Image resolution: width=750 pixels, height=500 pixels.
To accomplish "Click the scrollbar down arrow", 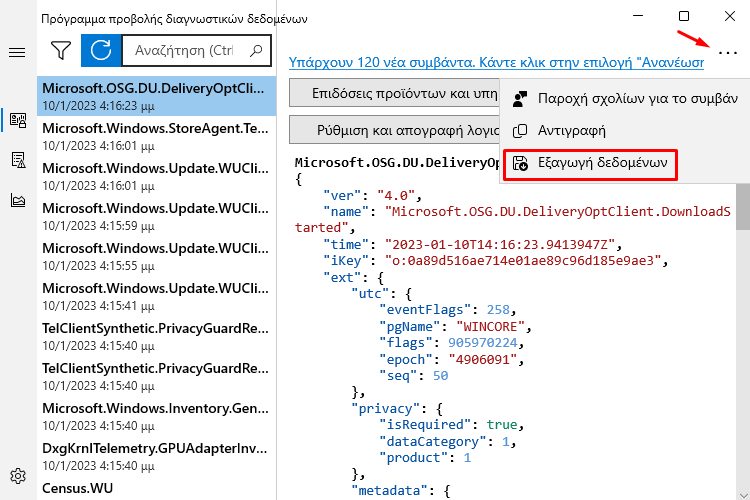I will 743,495.
